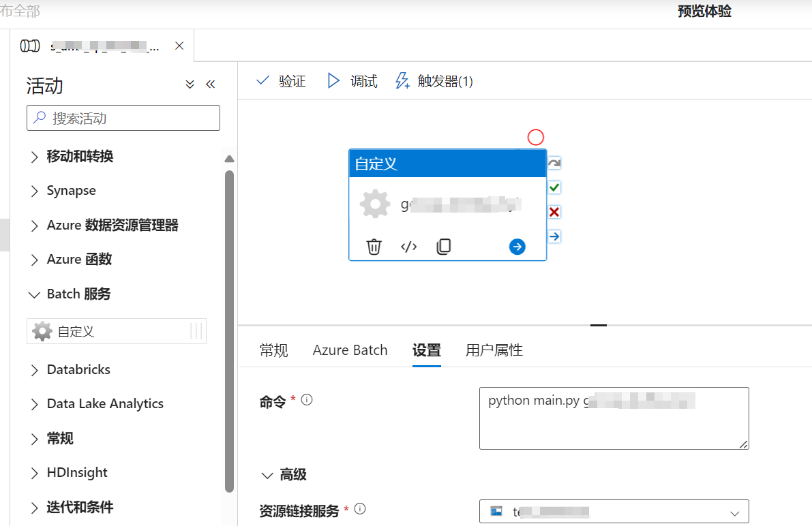
Task: Open 触发器(1) trigger menu
Action: click(x=434, y=81)
